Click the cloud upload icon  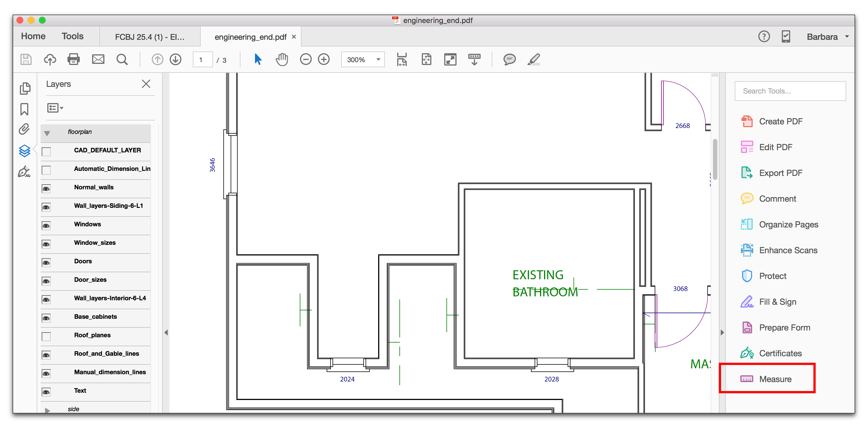pos(50,60)
